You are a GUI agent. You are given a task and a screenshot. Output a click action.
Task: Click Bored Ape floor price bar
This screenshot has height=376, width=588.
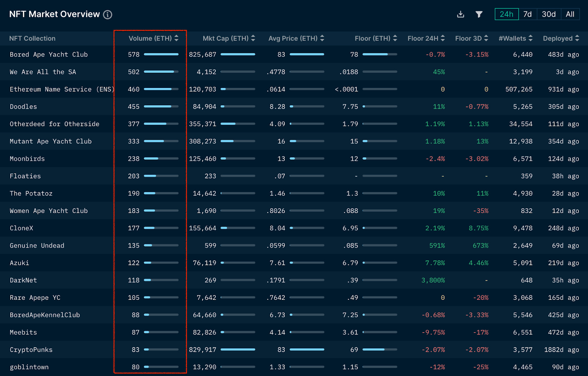click(380, 54)
